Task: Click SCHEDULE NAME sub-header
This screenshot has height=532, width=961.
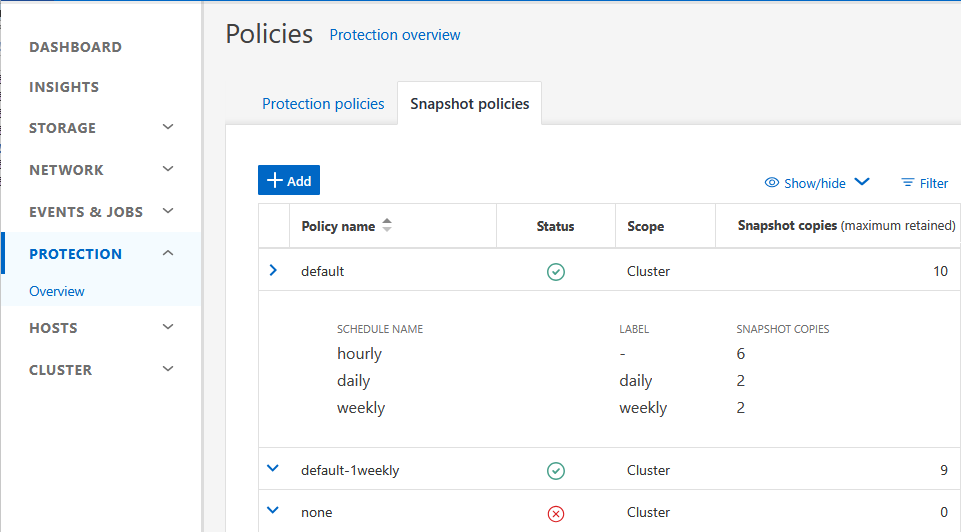Action: tap(380, 329)
